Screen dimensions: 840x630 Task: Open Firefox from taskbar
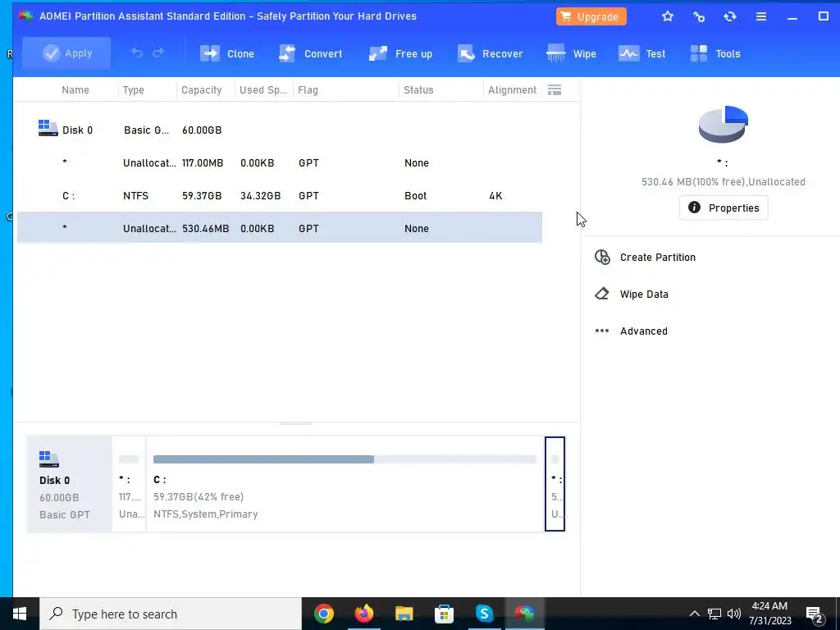click(363, 614)
